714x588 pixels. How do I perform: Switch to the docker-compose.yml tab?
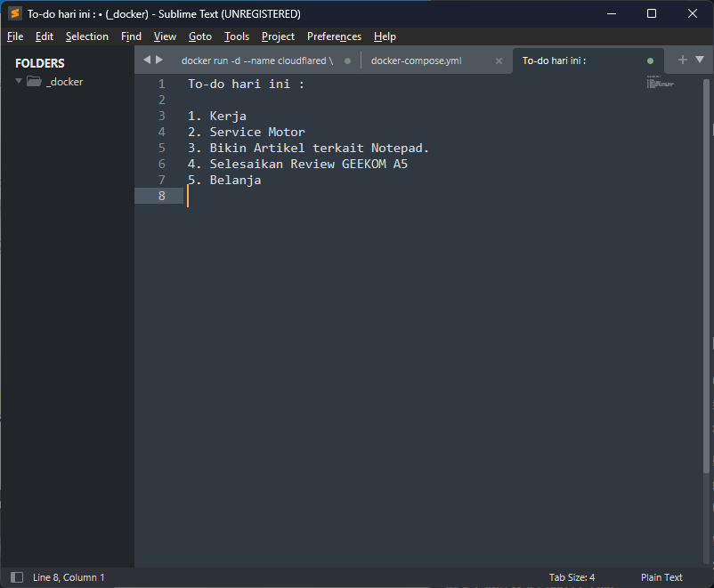(417, 60)
